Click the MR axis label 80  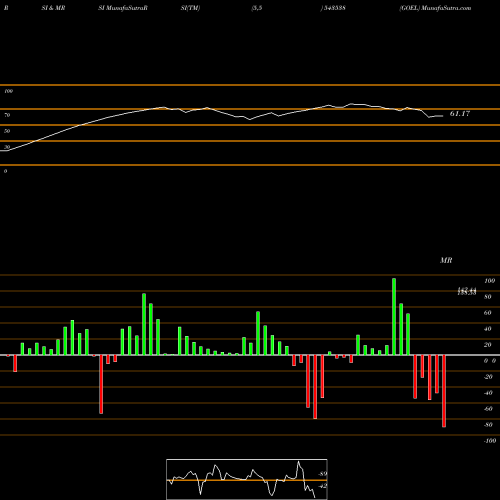[488, 297]
